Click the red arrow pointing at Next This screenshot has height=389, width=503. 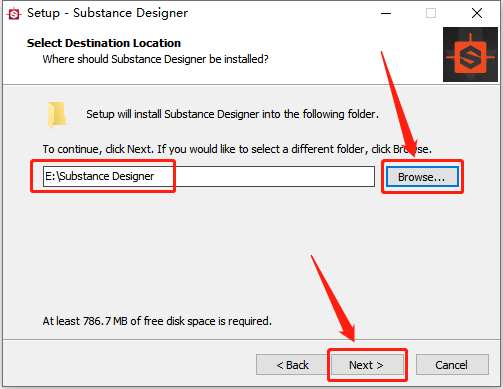[333, 298]
